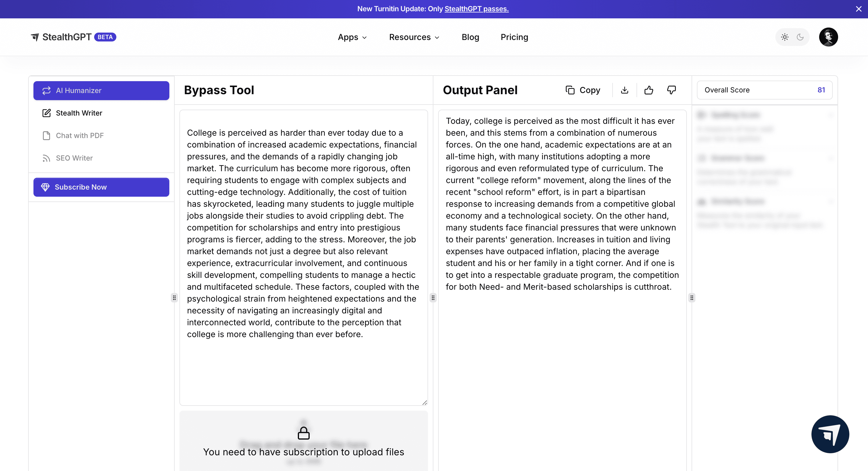Open the floating StealthGPT chat bubble

pyautogui.click(x=830, y=434)
